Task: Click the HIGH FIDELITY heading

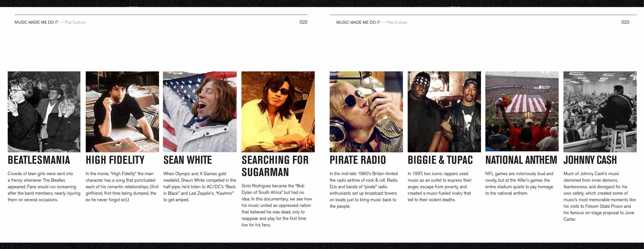Action: (x=115, y=160)
